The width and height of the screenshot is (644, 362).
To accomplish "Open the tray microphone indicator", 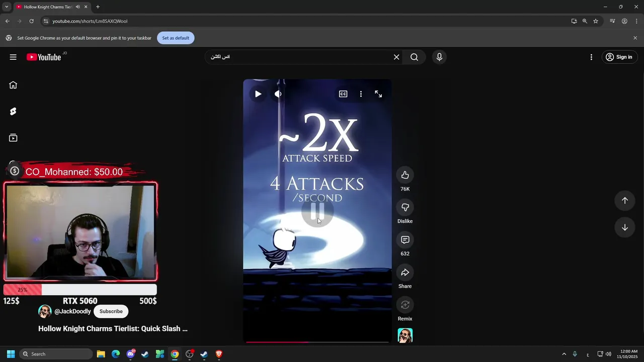I will pyautogui.click(x=575, y=354).
